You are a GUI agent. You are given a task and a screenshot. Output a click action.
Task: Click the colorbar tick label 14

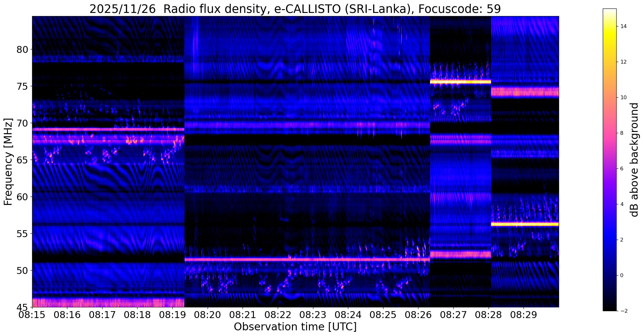tap(623, 26)
